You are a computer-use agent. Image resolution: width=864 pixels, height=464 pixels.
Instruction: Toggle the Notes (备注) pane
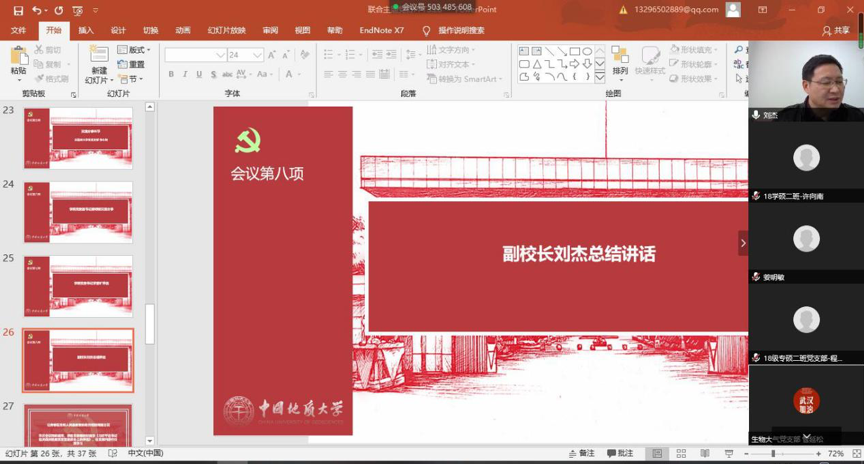581,454
